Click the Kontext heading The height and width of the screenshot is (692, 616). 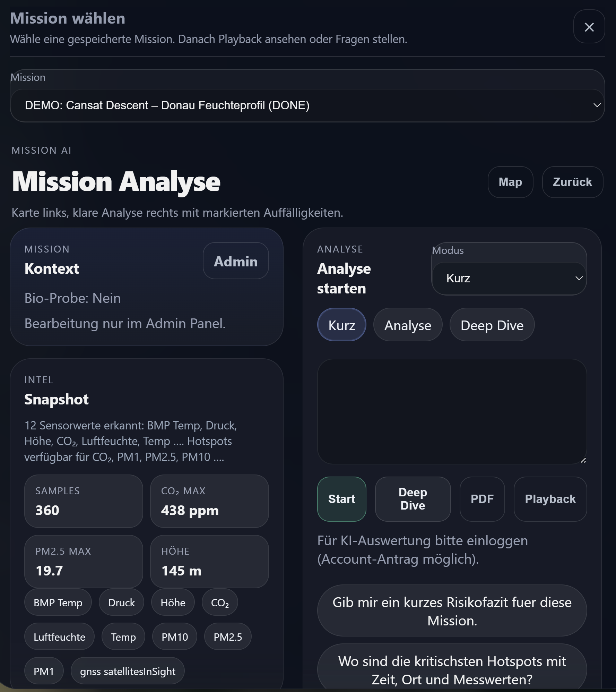pyautogui.click(x=52, y=268)
